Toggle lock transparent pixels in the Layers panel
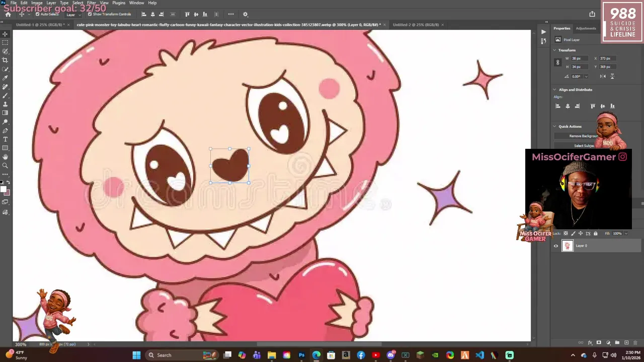Viewport: 644px width, 362px height. (566, 233)
